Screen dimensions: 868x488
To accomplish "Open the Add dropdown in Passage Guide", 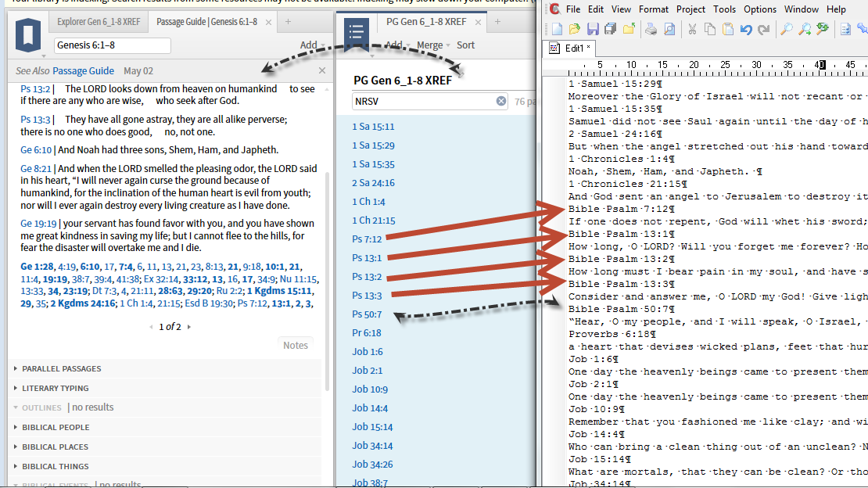I will coord(312,45).
